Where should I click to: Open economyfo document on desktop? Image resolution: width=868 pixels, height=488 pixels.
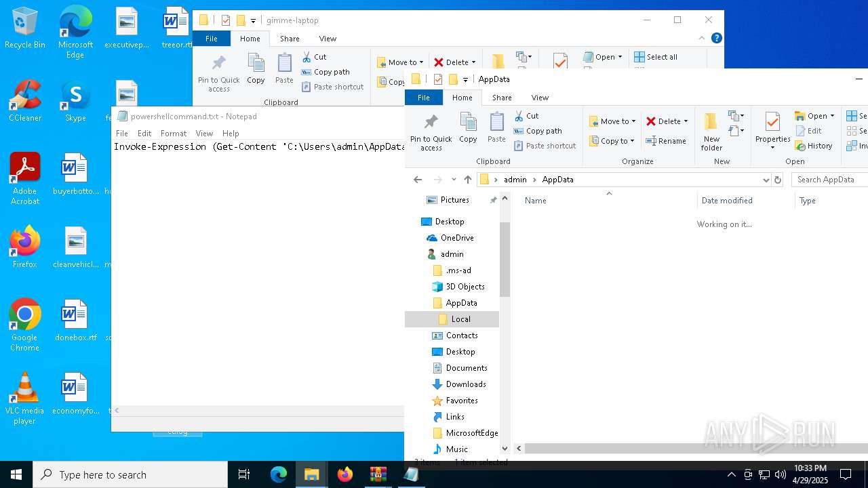(75, 394)
